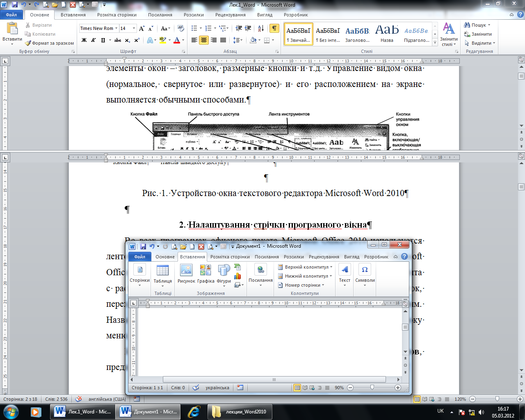Open Рецензування tab in Лек.1_Word window
This screenshot has width=525, height=420.
pos(231,15)
